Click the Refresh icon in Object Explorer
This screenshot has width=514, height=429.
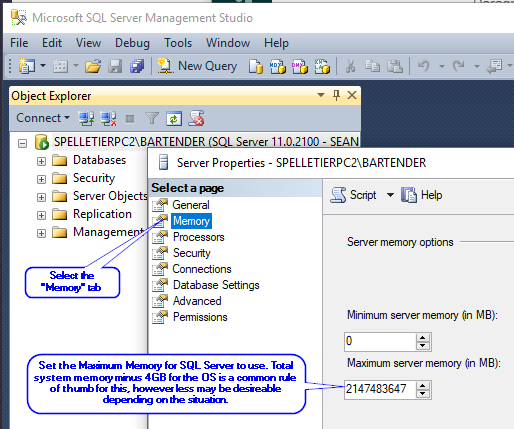click(x=174, y=118)
